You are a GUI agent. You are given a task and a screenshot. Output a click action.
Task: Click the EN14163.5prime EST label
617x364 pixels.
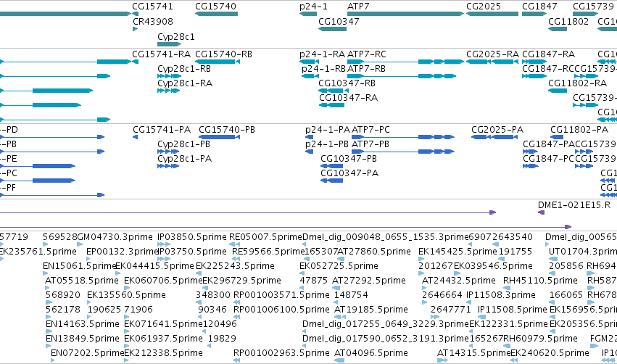[82, 324]
